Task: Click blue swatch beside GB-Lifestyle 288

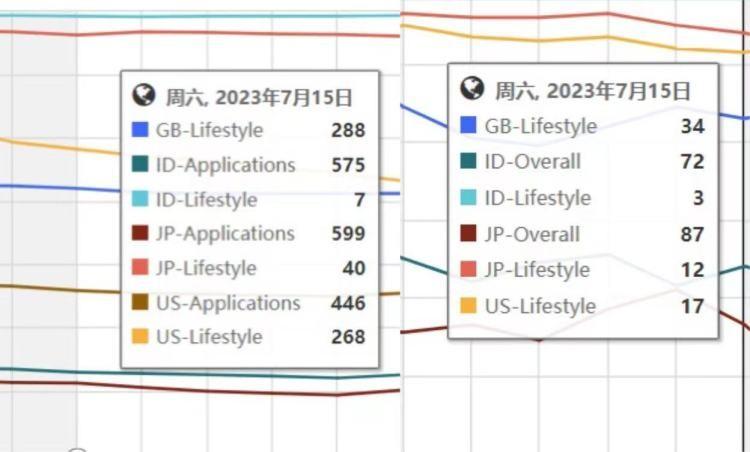Action: pyautogui.click(x=140, y=130)
